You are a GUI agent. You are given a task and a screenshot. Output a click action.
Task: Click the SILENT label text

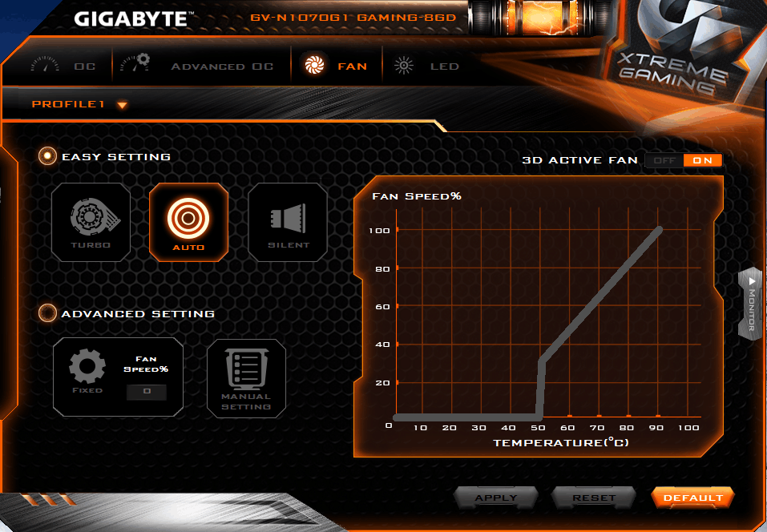(289, 245)
